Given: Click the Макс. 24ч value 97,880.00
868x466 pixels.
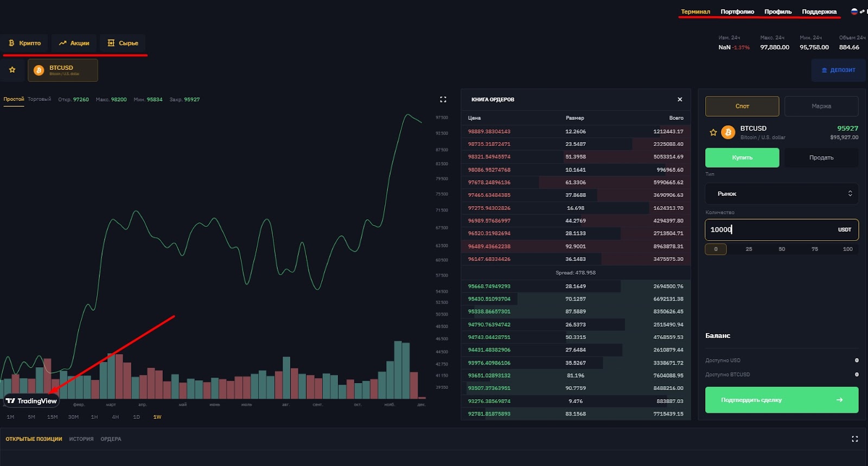Looking at the screenshot, I should click(774, 47).
